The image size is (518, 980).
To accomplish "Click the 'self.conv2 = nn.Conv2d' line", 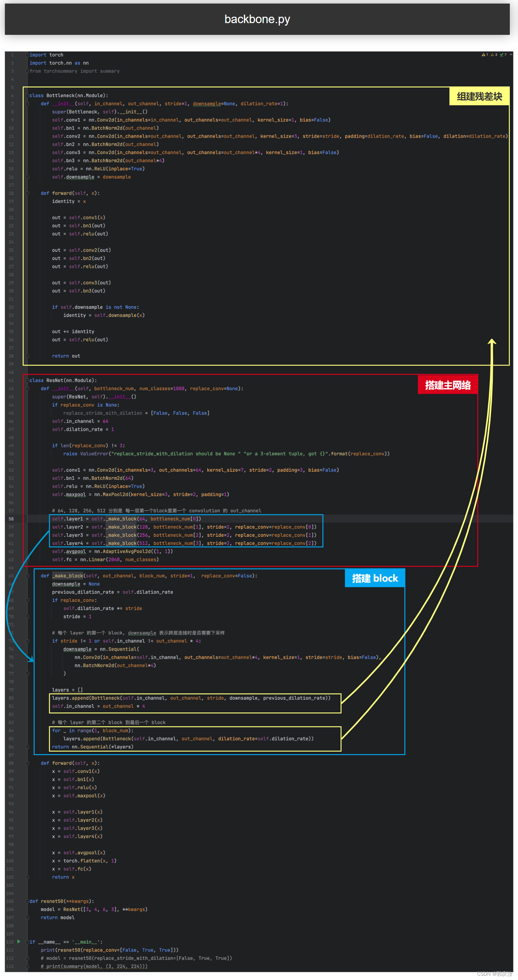I will click(x=280, y=136).
